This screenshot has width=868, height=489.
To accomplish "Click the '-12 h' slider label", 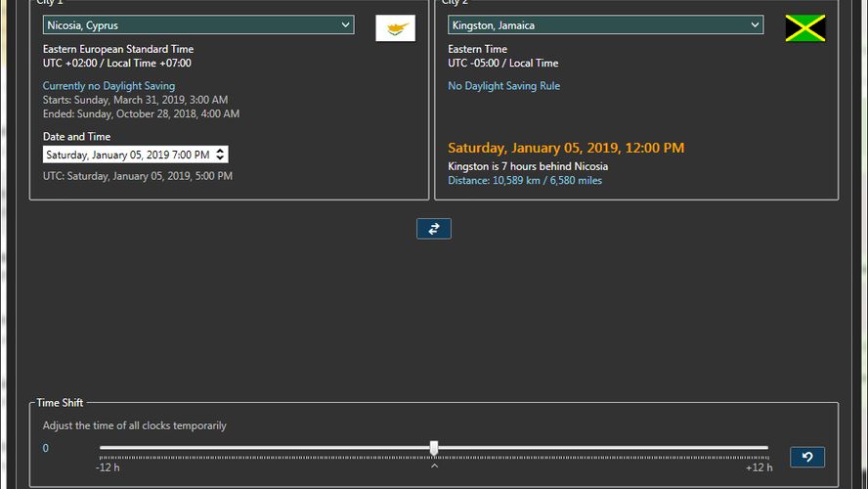I will (108, 467).
